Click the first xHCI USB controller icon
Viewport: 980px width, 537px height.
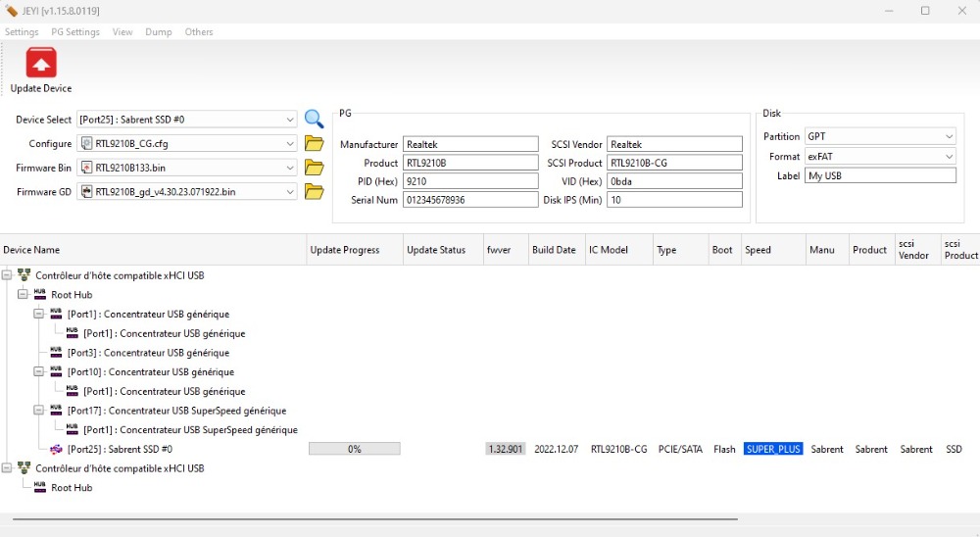(x=24, y=275)
